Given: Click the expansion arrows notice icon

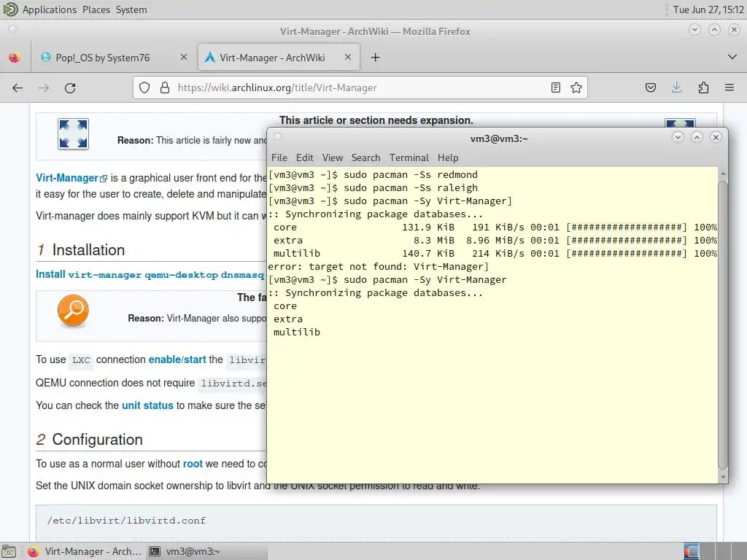Looking at the screenshot, I should tap(73, 134).
